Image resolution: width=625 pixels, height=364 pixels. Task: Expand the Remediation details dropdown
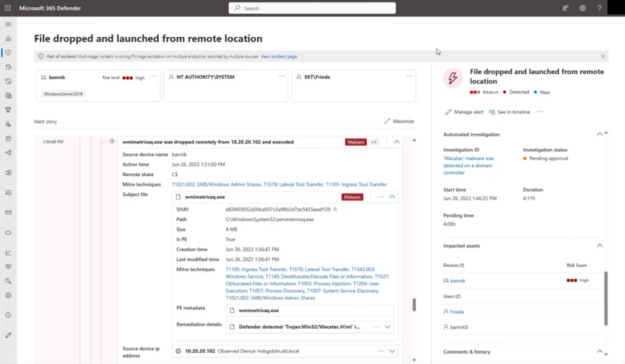[387, 327]
